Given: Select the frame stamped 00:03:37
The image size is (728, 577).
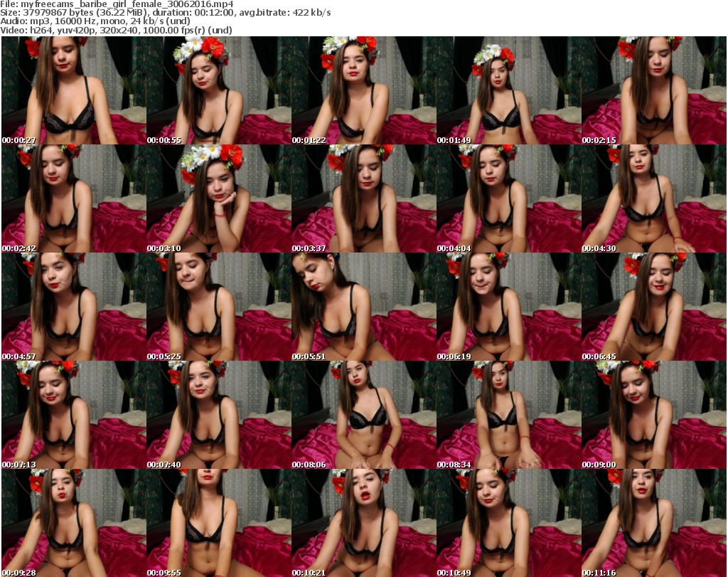Looking at the screenshot, I should tap(363, 198).
